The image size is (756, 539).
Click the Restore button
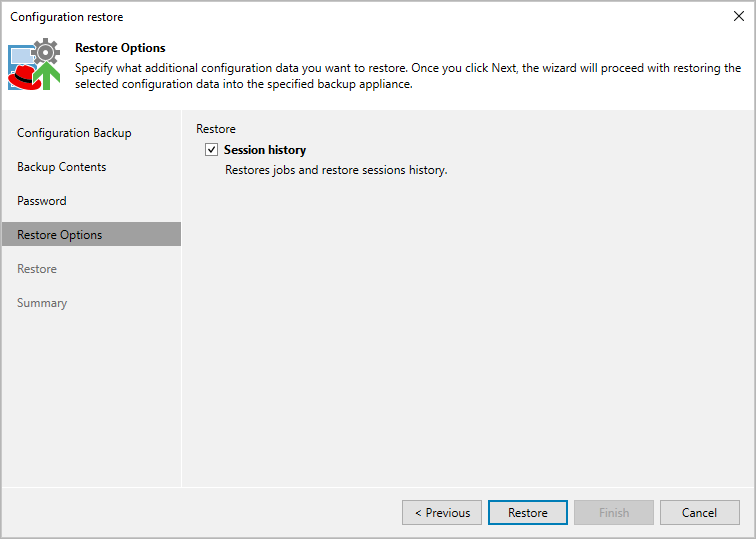[527, 512]
